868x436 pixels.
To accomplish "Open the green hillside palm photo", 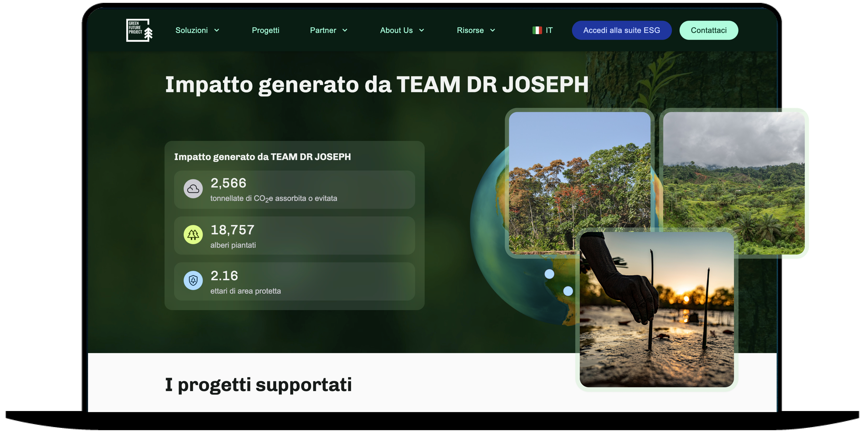I will tap(734, 183).
